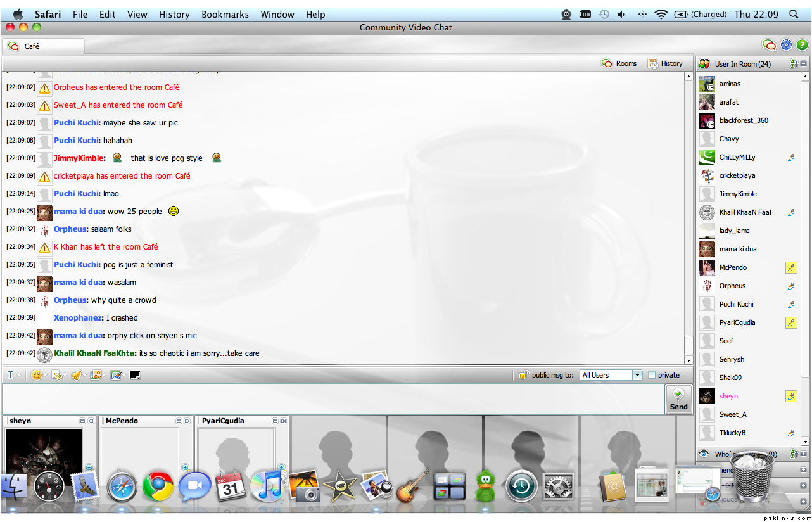
Task: Toggle the public message lock icon
Action: point(523,375)
